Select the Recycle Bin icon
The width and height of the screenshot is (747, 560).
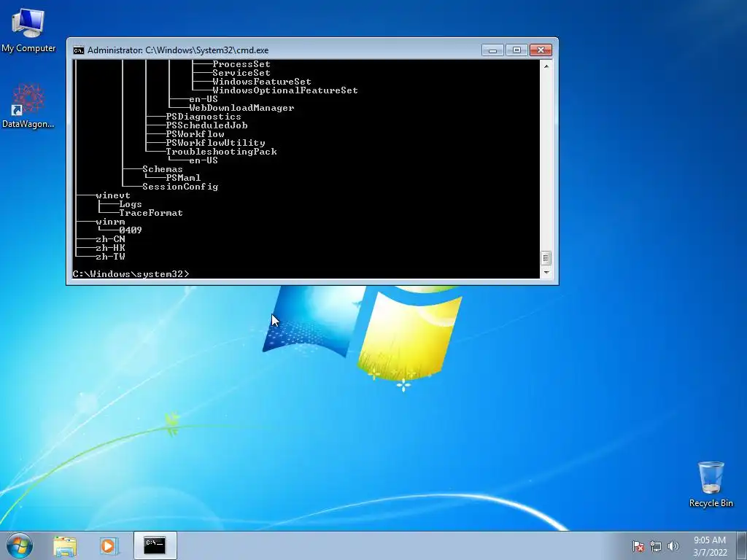point(711,484)
